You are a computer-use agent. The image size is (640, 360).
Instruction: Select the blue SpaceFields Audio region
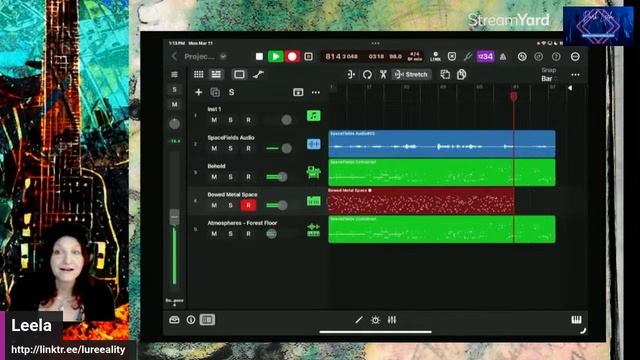pyautogui.click(x=442, y=144)
